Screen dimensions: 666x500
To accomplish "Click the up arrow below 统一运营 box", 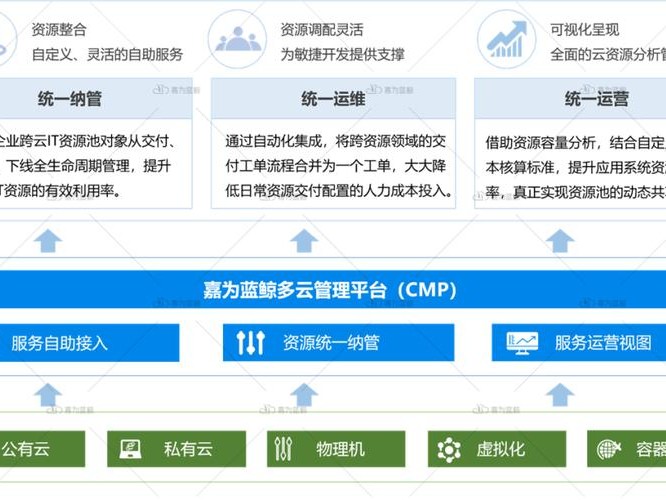I will 560,240.
